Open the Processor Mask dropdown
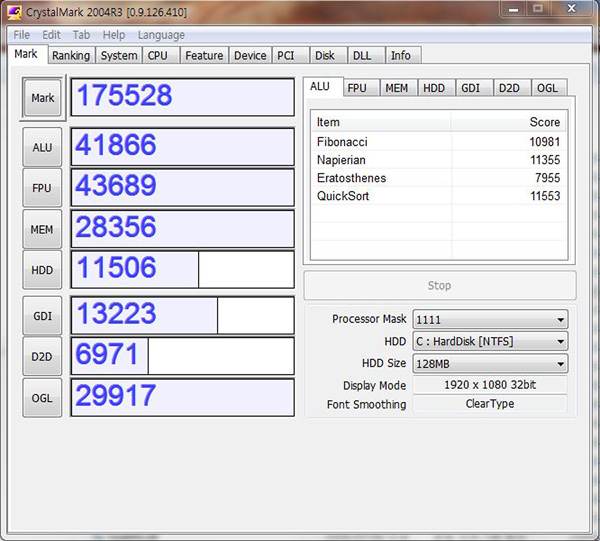The image size is (600, 541). (490, 319)
